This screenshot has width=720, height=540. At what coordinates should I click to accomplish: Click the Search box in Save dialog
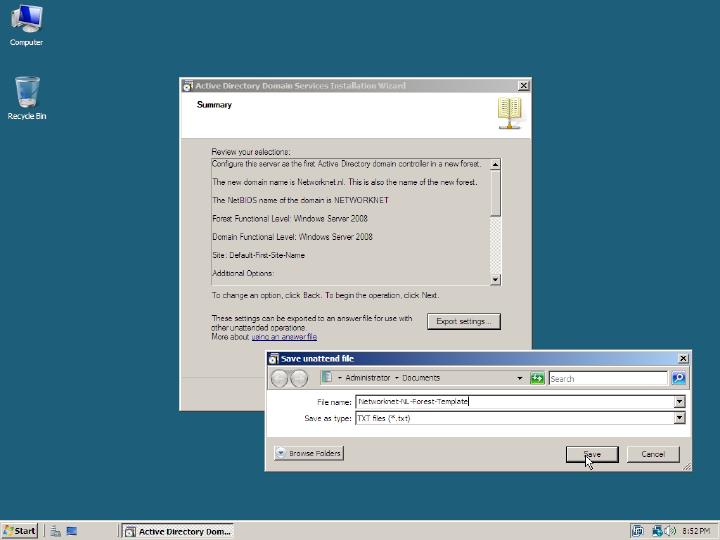coord(608,379)
